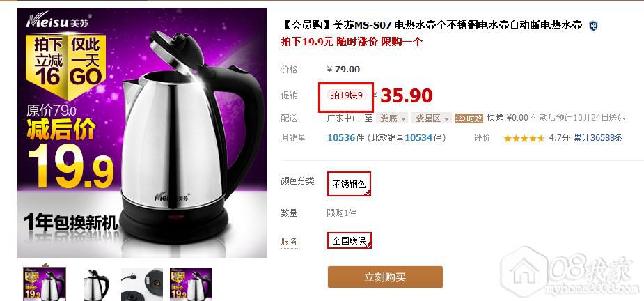Select the 全国联保 service option
The width and height of the screenshot is (644, 301).
tap(349, 240)
